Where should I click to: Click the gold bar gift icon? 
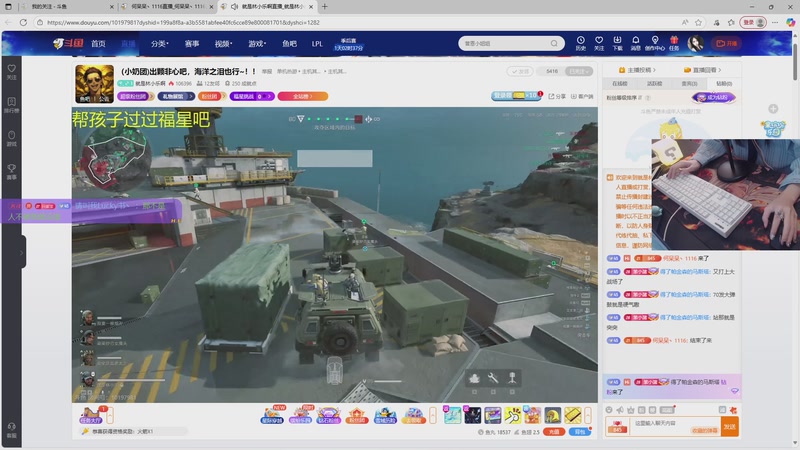pos(572,415)
